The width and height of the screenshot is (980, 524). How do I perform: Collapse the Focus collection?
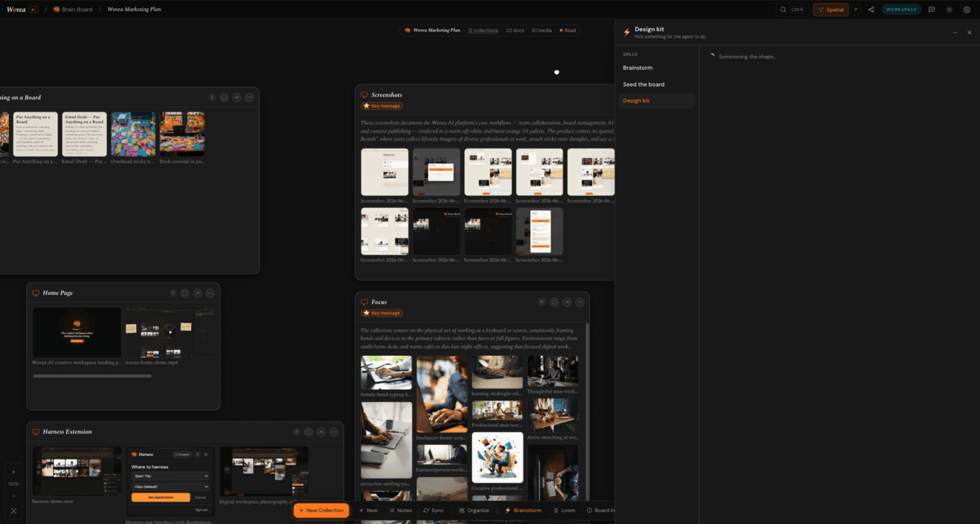coord(567,302)
